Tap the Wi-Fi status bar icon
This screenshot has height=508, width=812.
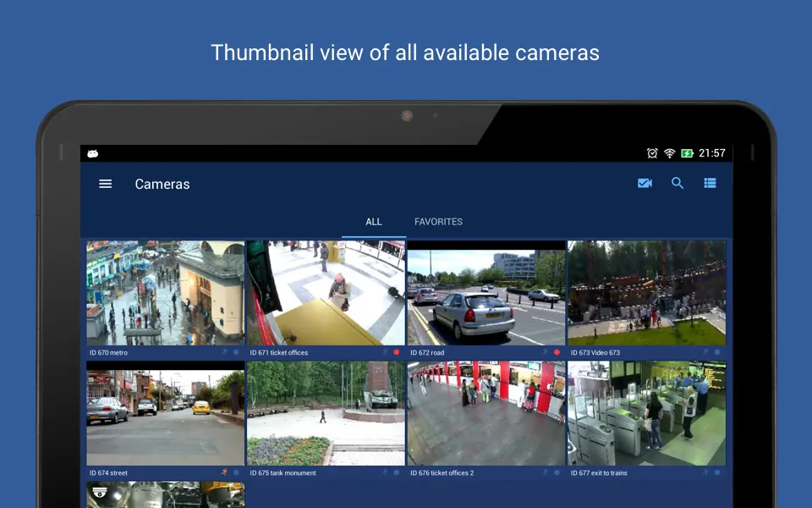[x=670, y=153]
